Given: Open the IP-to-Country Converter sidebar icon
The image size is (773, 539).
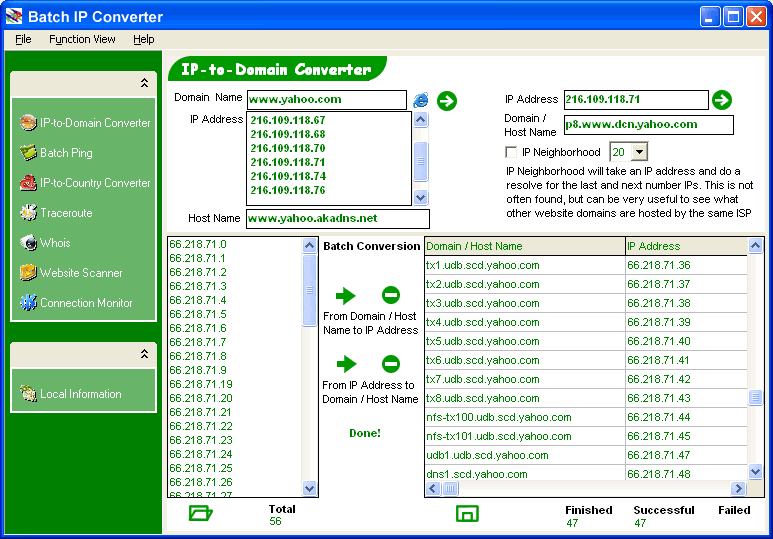Looking at the screenshot, I should click(x=28, y=182).
